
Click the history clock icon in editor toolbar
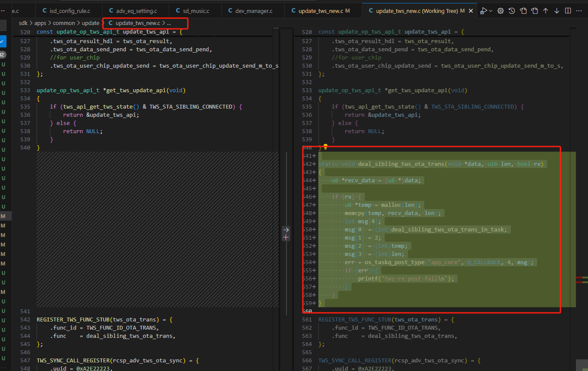512,11
